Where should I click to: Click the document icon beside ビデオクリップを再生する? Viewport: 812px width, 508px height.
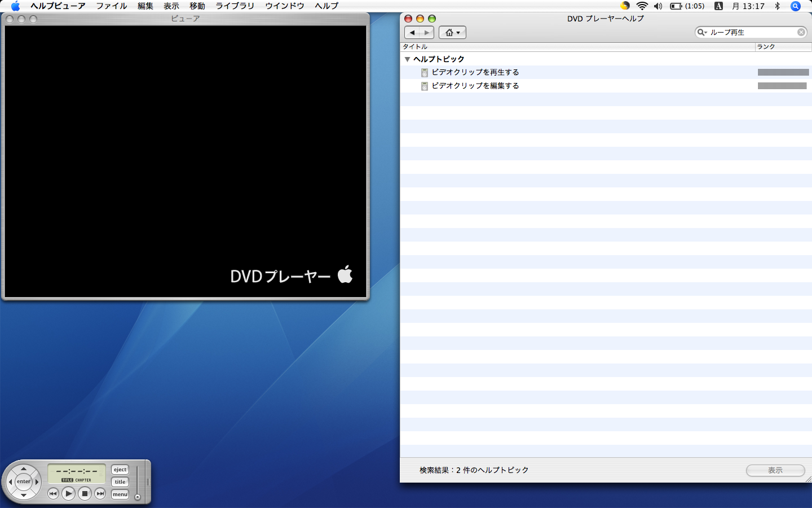[425, 72]
